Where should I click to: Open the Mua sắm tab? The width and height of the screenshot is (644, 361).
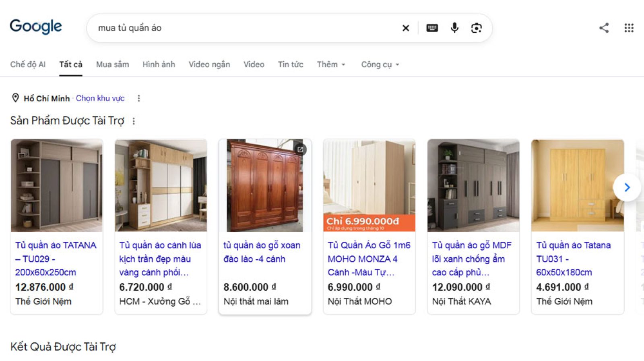coord(112,64)
